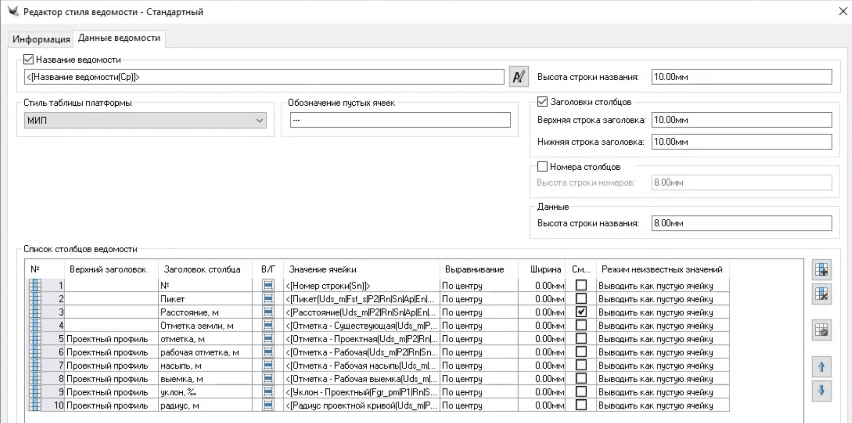Move selected column down with the arrow

(820, 391)
